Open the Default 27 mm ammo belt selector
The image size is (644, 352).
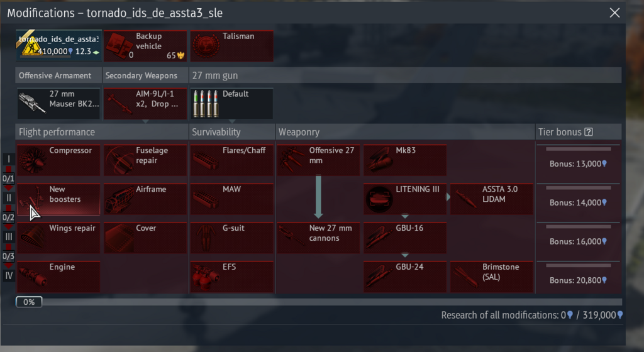tap(231, 104)
